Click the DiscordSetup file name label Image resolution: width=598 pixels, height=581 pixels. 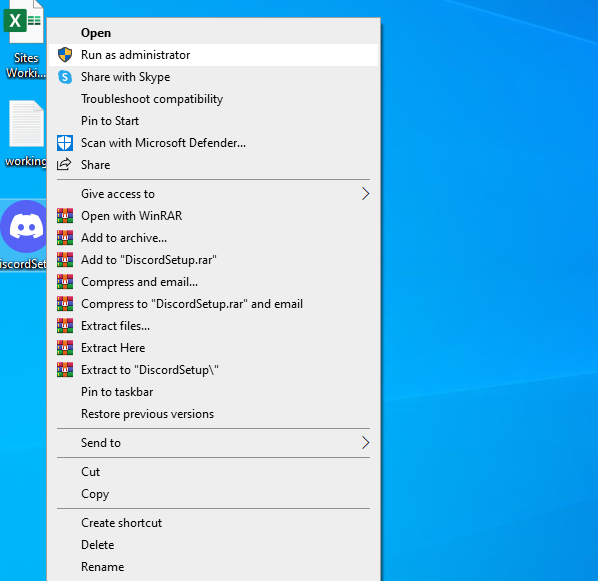click(x=23, y=264)
